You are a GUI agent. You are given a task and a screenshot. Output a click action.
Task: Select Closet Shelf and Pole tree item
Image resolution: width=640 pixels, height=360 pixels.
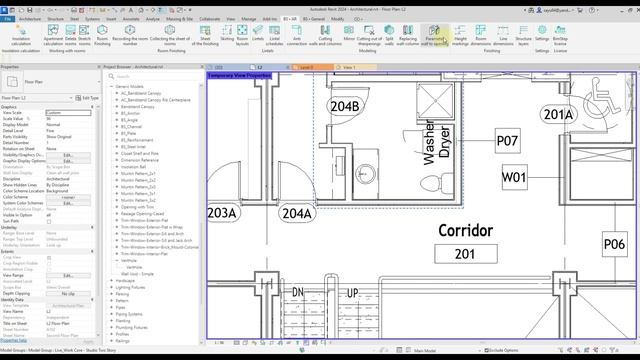pos(140,153)
